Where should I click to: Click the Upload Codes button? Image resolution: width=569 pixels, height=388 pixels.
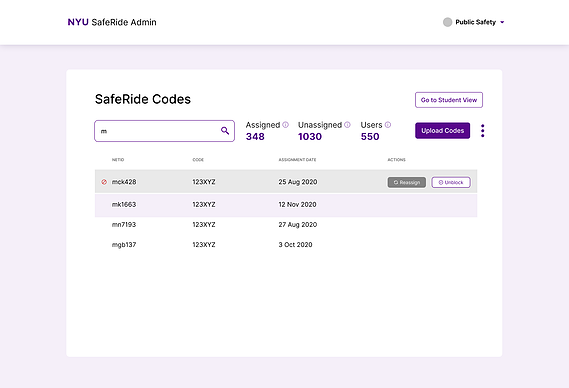[442, 131]
